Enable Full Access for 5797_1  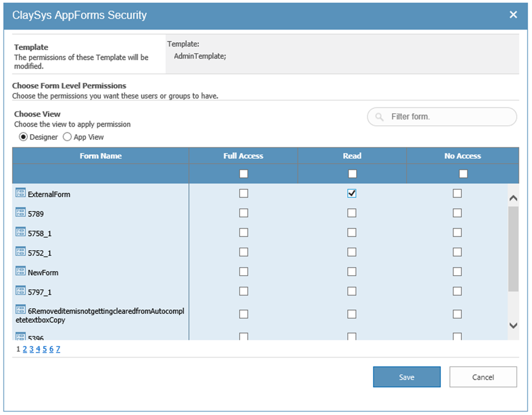[244, 291]
